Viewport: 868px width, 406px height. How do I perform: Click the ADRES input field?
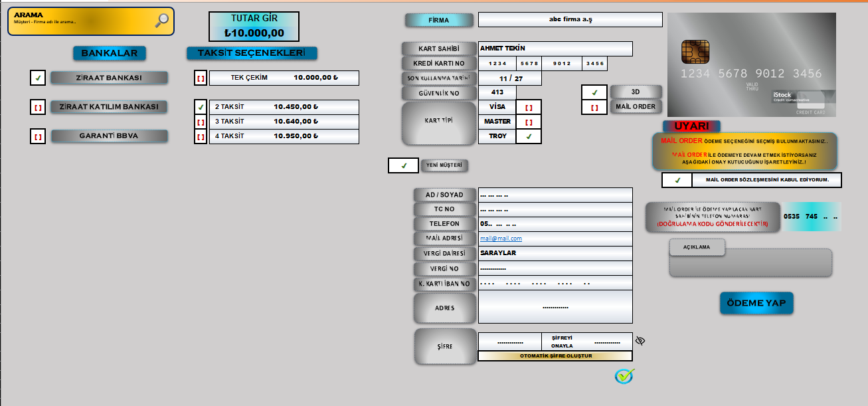[555, 307]
